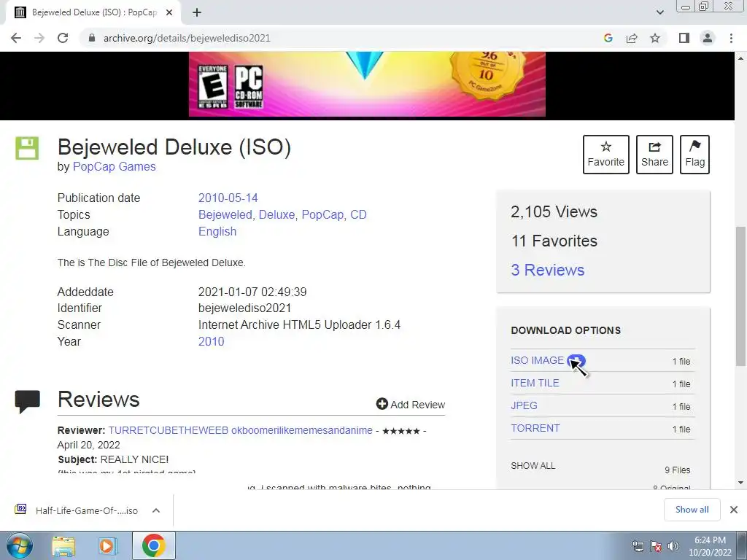Viewport: 747px width, 560px height.
Task: Show all downloads
Action: pyautogui.click(x=692, y=510)
